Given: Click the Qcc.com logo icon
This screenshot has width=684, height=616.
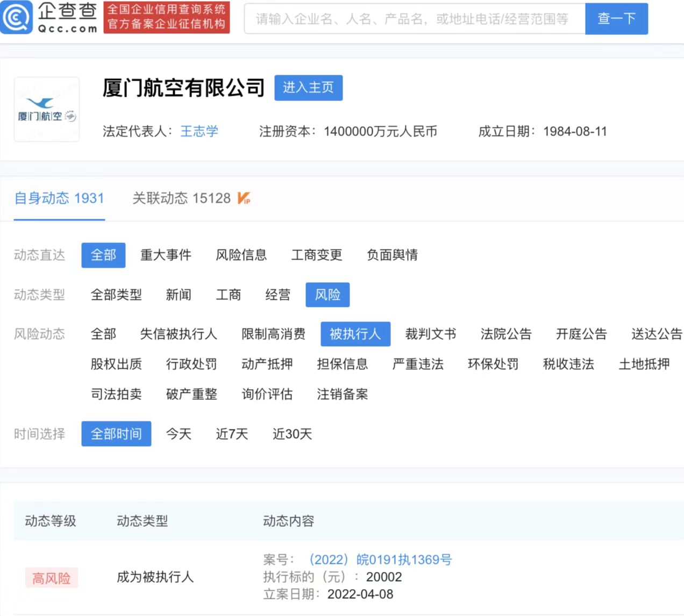Looking at the screenshot, I should tap(17, 17).
